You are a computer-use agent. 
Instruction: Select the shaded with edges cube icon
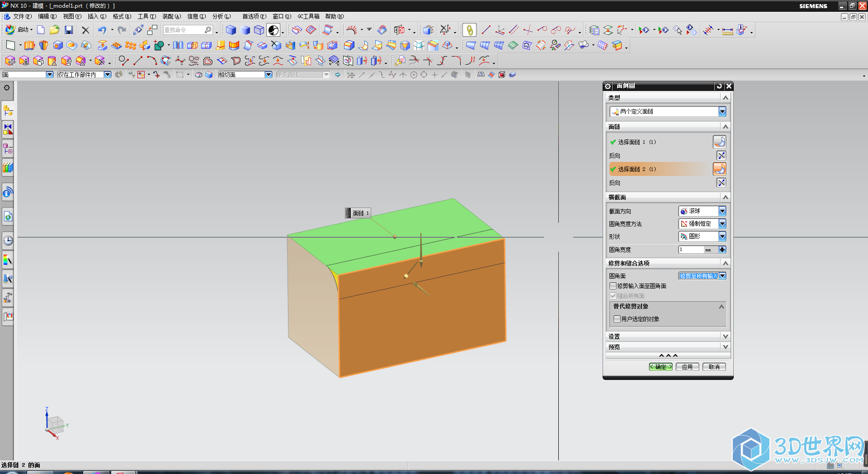[231, 30]
